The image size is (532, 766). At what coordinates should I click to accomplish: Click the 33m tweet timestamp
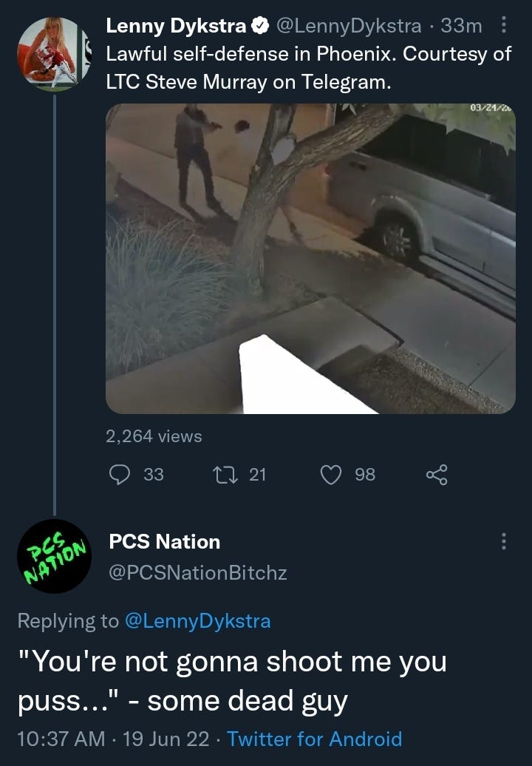(461, 25)
